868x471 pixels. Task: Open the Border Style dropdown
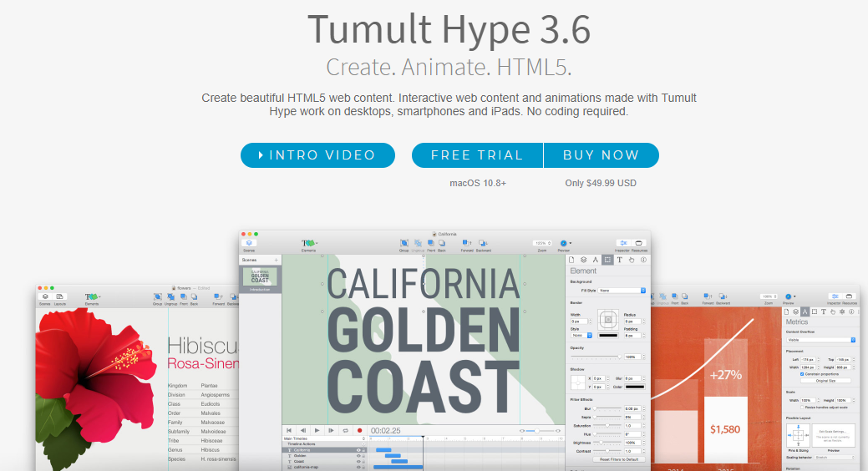pos(581,336)
